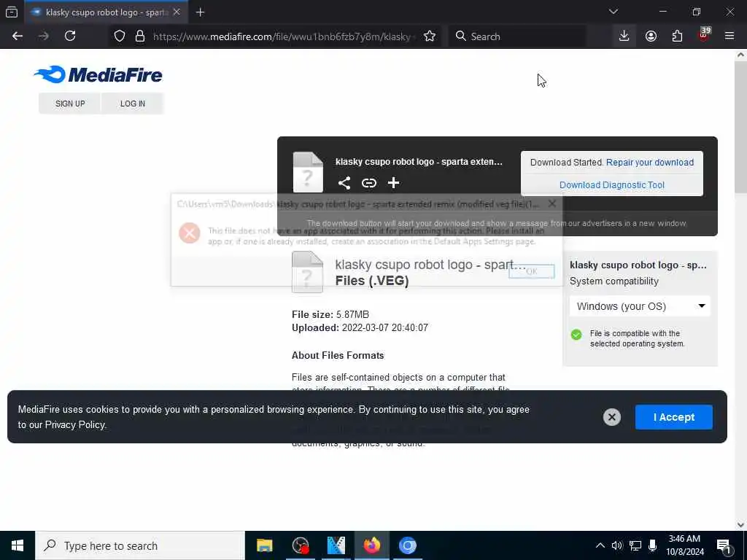Open the extensions puzzle icon
Screen dimensions: 747x560
click(x=677, y=36)
